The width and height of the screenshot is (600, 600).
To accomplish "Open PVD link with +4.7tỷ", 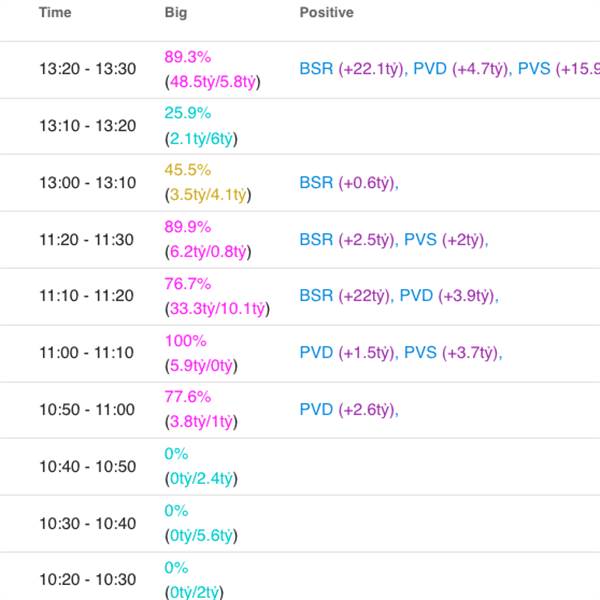I will pos(430,69).
